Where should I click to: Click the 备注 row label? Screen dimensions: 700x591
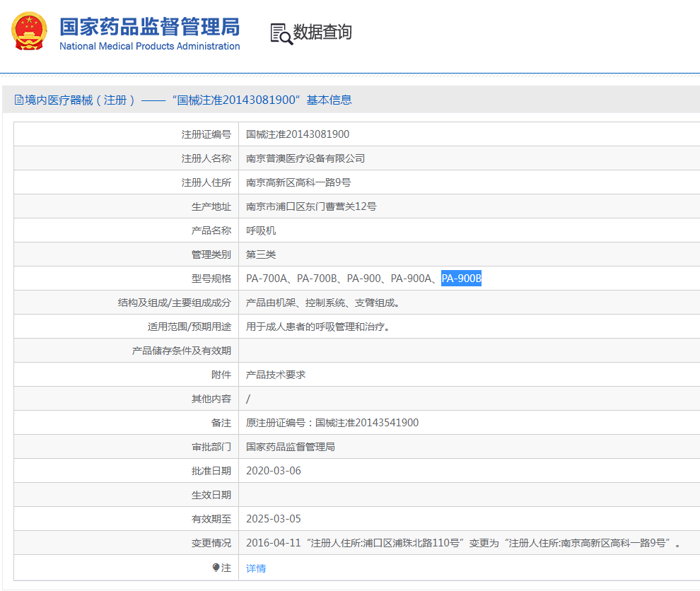click(221, 423)
